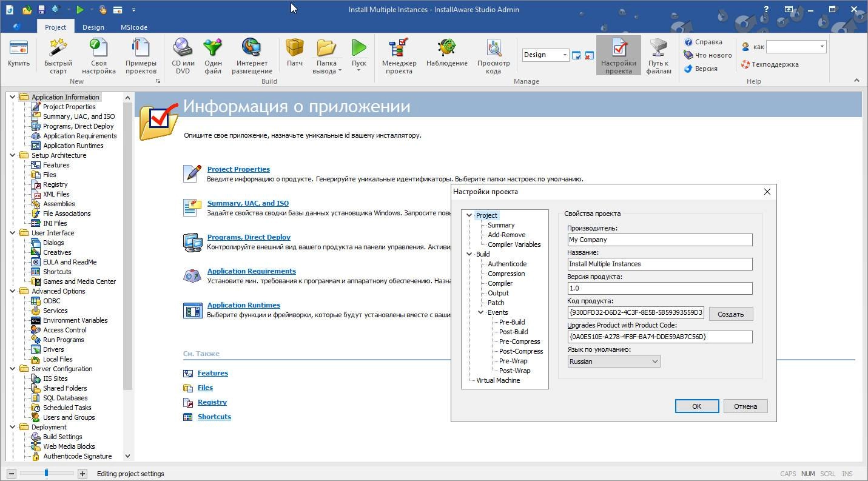This screenshot has height=481, width=868.
Task: Switch to the Design ribbon tab
Action: (93, 27)
